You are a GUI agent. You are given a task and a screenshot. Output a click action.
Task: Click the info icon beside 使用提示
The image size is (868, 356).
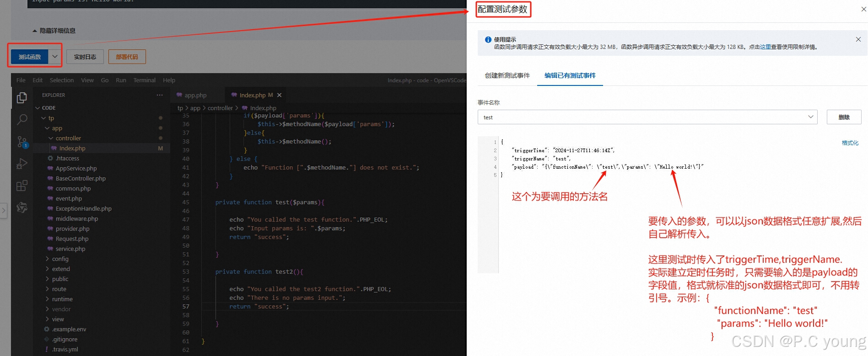(x=488, y=40)
